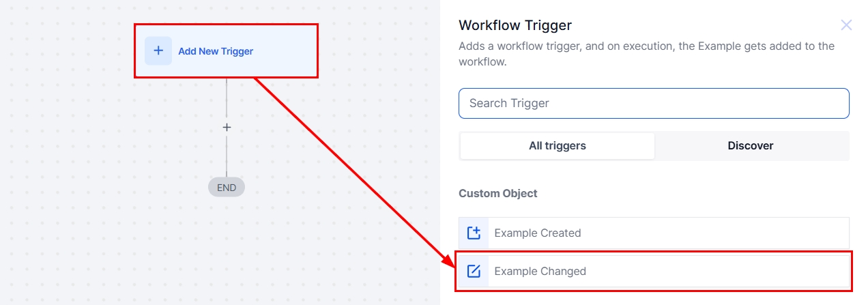
Task: Click empty dotted canvas left of END node
Action: [102, 188]
